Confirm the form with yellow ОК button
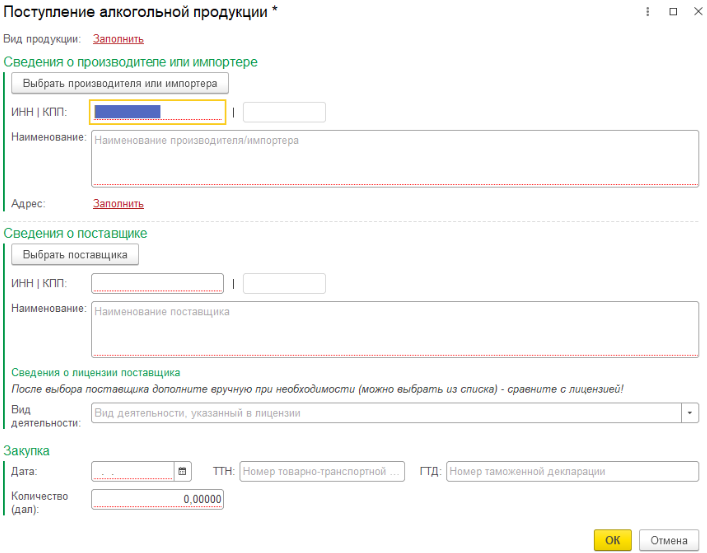Viewport: 707px width, 553px height. 612,540
